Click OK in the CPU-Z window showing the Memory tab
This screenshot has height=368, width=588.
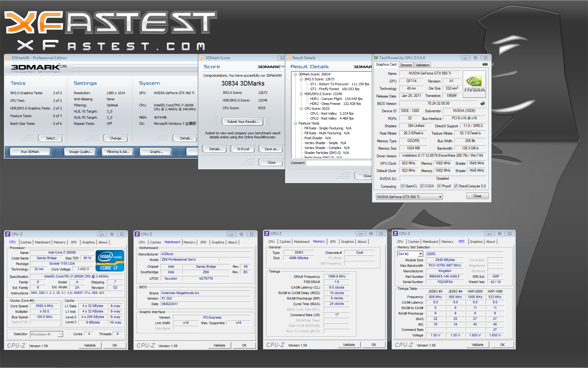[374, 345]
